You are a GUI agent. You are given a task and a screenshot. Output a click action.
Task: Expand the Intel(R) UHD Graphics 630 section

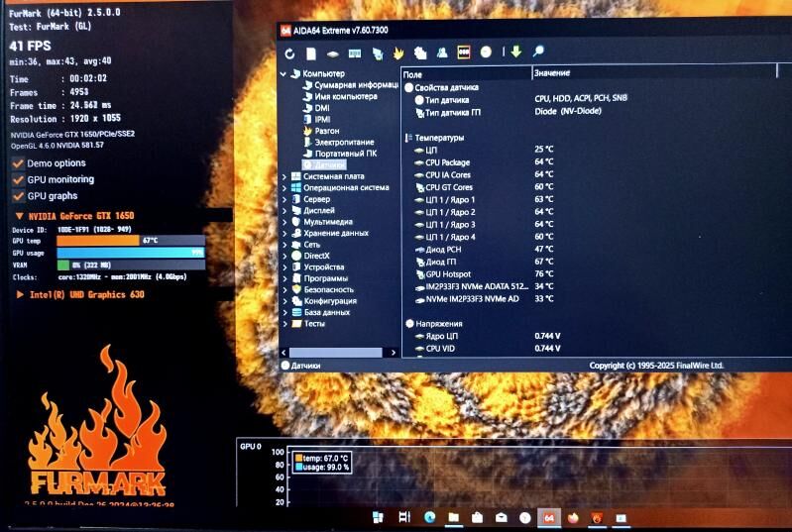click(20, 294)
